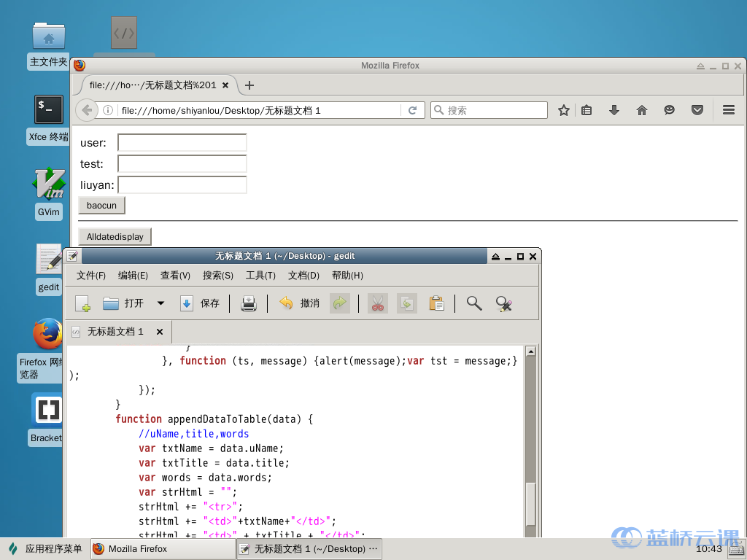Open the 应用程序菜单 on the taskbar
The image size is (747, 560).
coord(45,549)
